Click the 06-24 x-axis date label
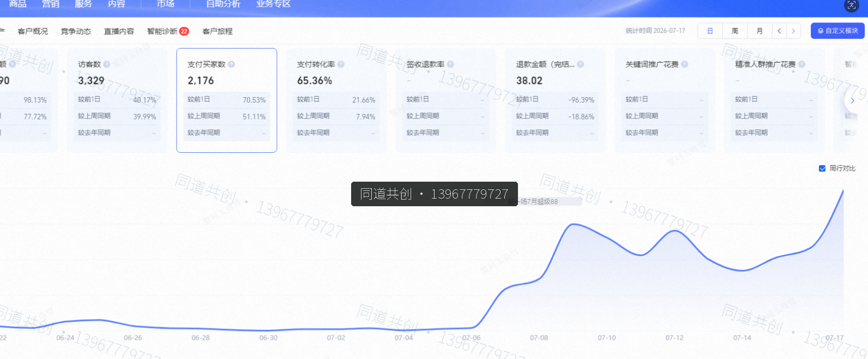The height and width of the screenshot is (359, 868). (65, 338)
